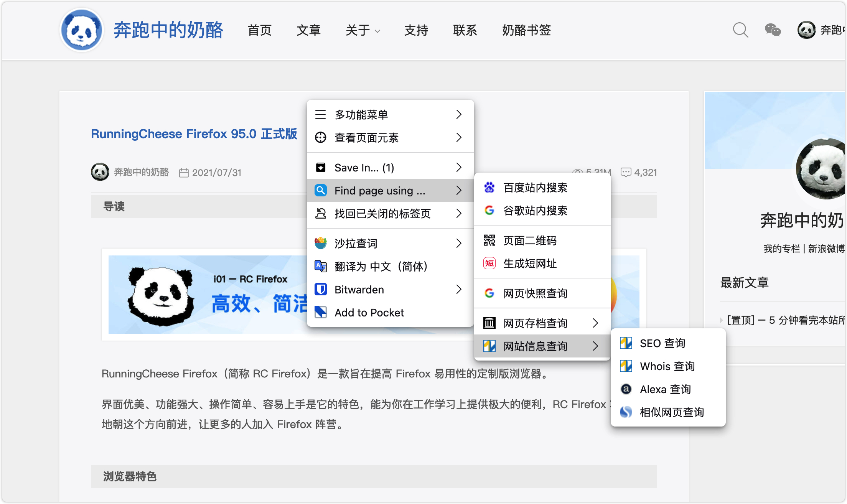Click the panda site logo
This screenshot has height=504, width=847.
pyautogui.click(x=82, y=30)
